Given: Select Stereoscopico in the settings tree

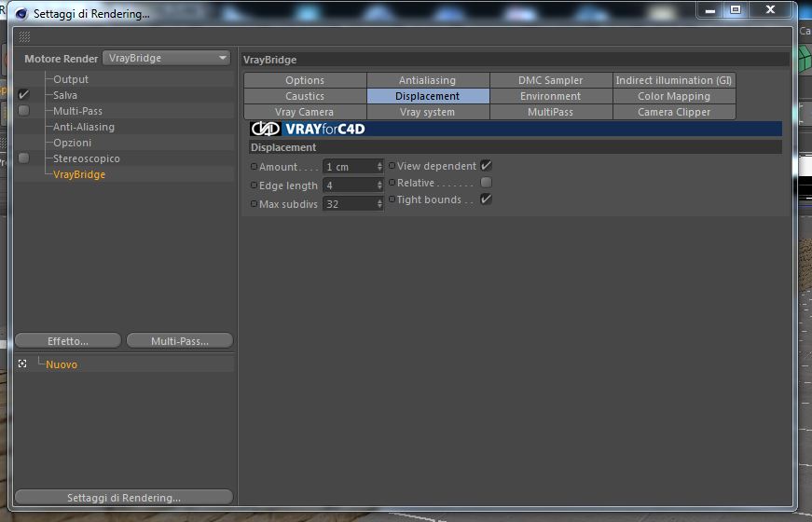Looking at the screenshot, I should click(87, 158).
